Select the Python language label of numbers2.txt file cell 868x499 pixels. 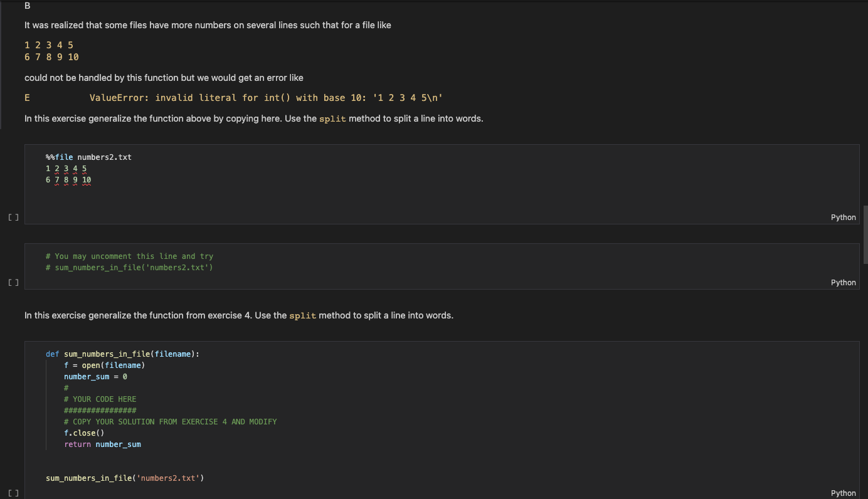[x=843, y=218]
